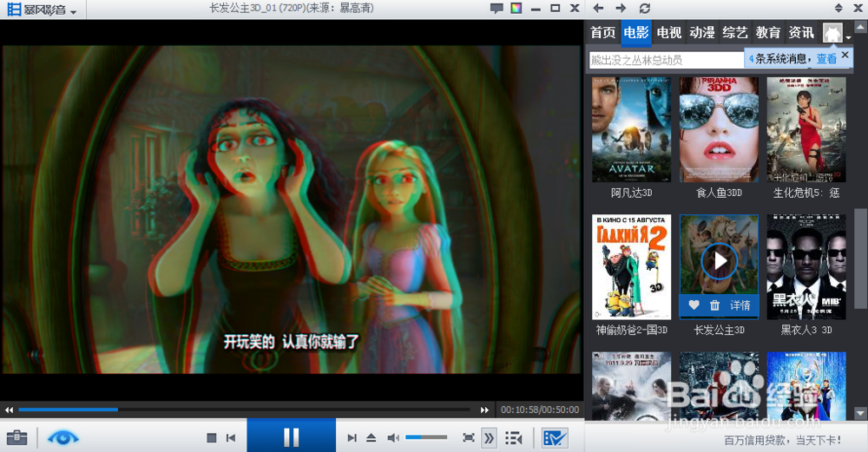The width and height of the screenshot is (868, 452).
Task: Open 详情 details for 长发公主3D
Action: pos(740,305)
